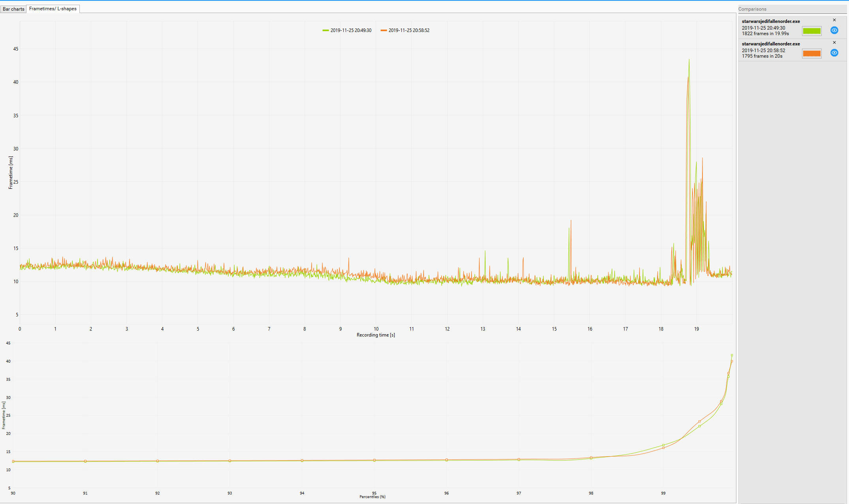Image resolution: width=849 pixels, height=504 pixels.
Task: Click the green marker at the 99th percentile
Action: click(663, 445)
